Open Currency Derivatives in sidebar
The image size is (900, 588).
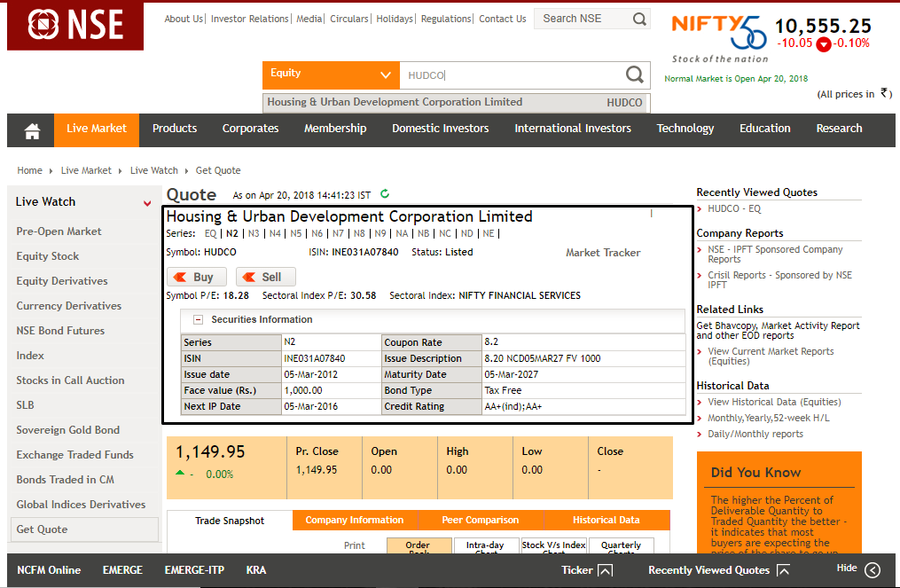click(x=69, y=306)
